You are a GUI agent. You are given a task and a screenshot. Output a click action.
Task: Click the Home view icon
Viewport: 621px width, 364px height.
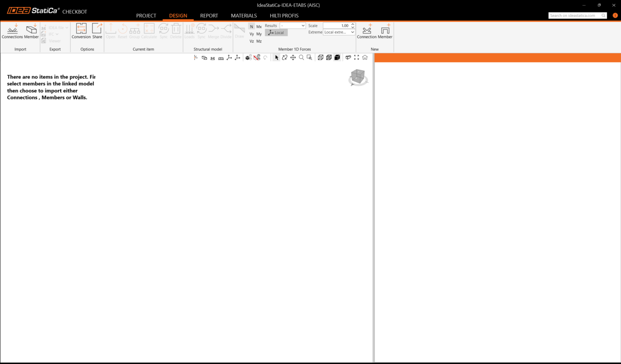pos(365,57)
